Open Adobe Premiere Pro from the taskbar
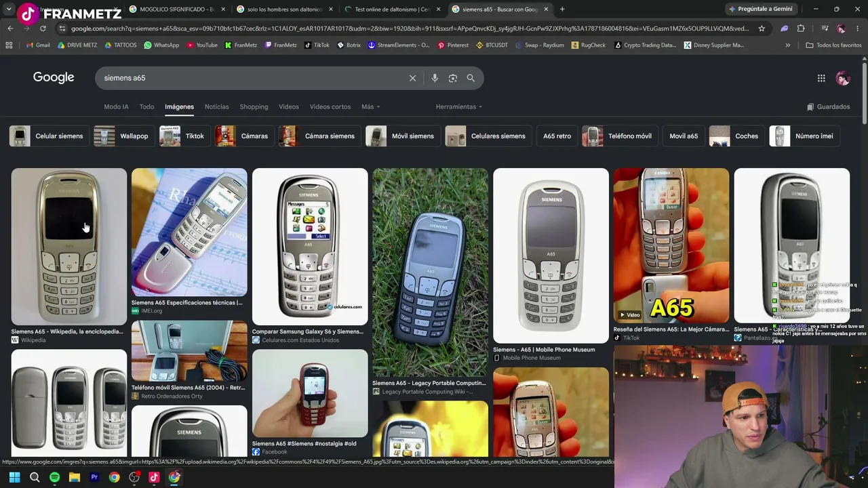This screenshot has height=488, width=868. [94, 477]
